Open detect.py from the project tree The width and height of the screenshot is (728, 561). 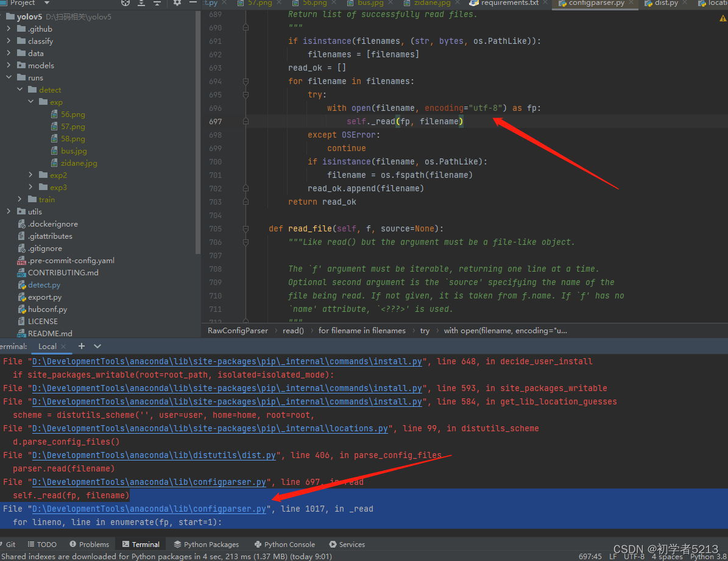click(x=44, y=284)
